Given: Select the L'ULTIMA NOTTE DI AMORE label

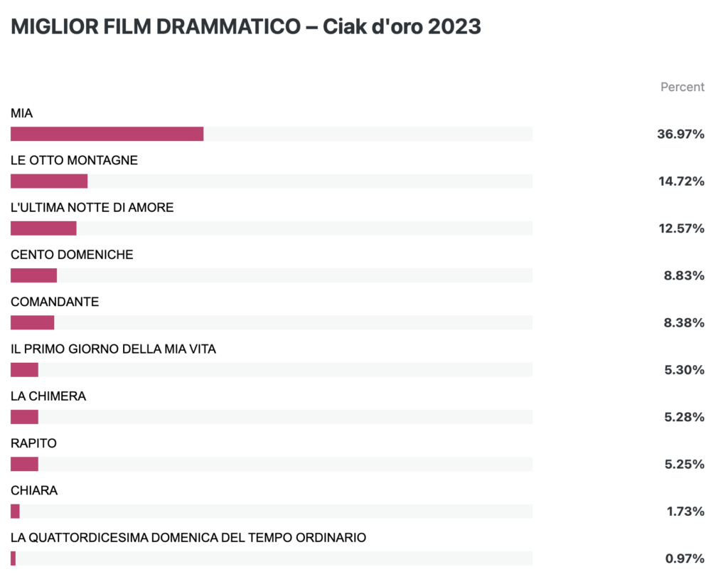Looking at the screenshot, I should point(92,207).
